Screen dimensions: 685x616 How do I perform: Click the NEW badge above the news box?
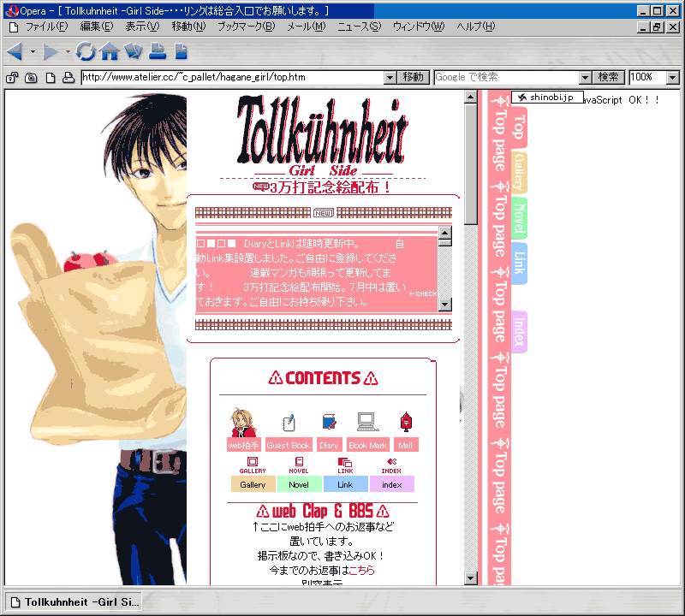pyautogui.click(x=324, y=213)
